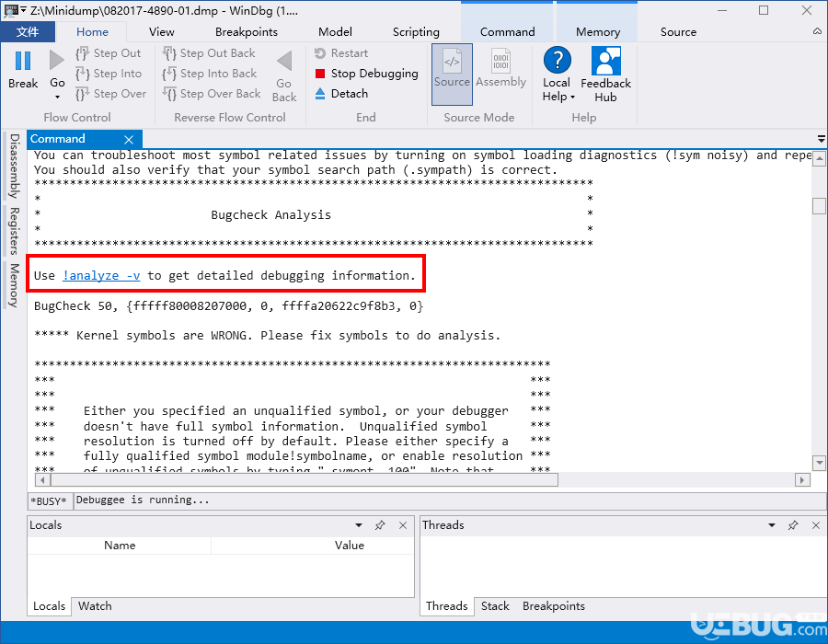Open Locals panel options dropdown
This screenshot has width=828, height=644.
[x=359, y=525]
